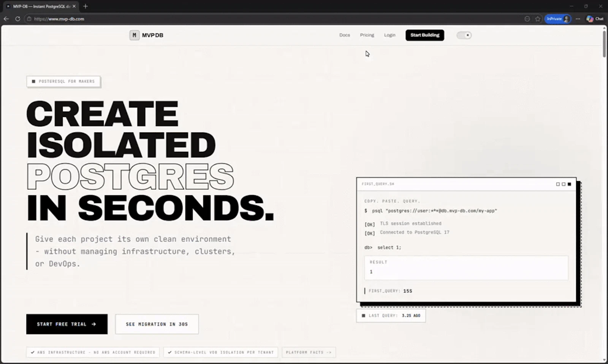Click the Last Query 3.2s ago badge
Viewport: 608px width, 364px height.
pyautogui.click(x=391, y=316)
